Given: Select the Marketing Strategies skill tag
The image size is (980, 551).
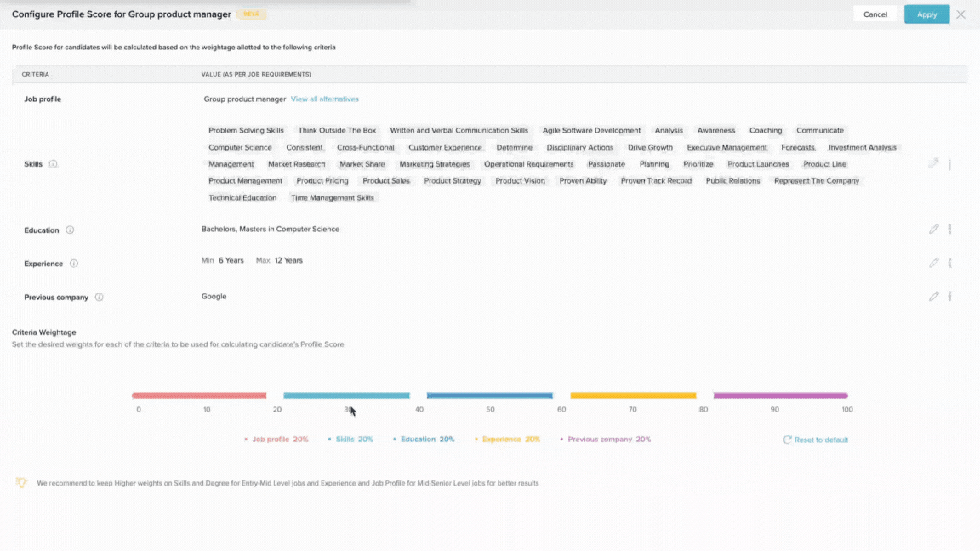Looking at the screenshot, I should [435, 163].
